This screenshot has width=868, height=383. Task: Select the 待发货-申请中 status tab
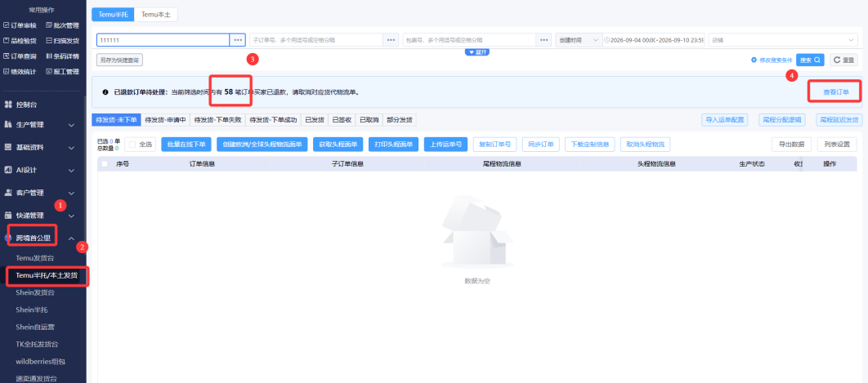click(x=165, y=119)
